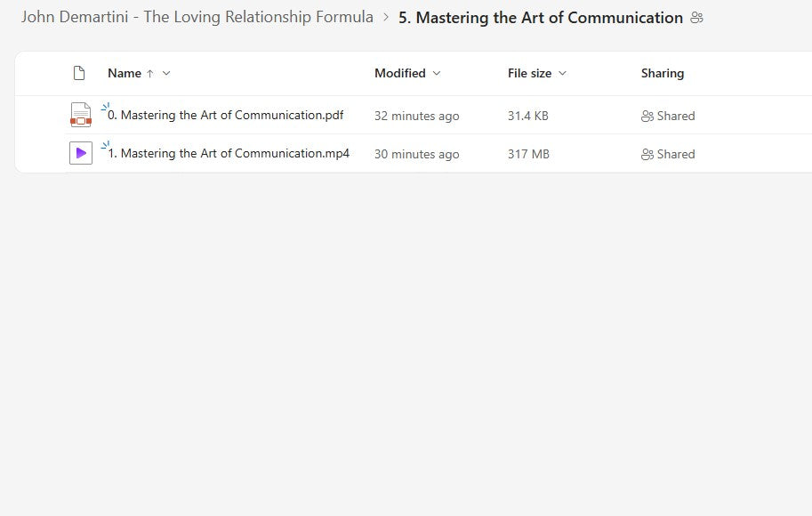This screenshot has width=812, height=516.
Task: Open the John Demartini breadcrumb link
Action: click(197, 17)
